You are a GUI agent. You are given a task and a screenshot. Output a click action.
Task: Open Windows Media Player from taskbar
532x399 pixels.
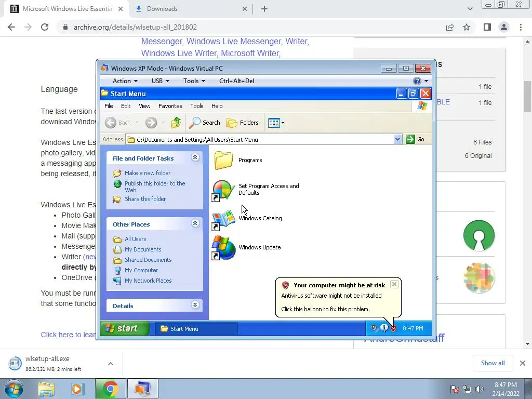[78, 389]
